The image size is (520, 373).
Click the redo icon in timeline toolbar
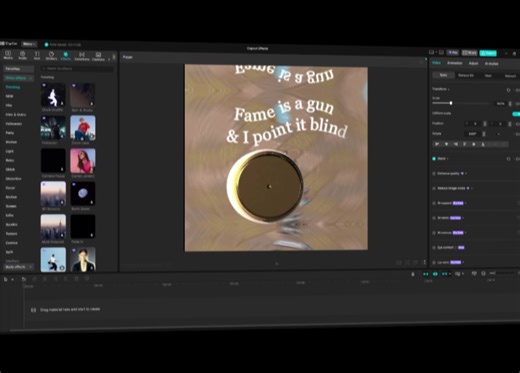click(x=34, y=279)
